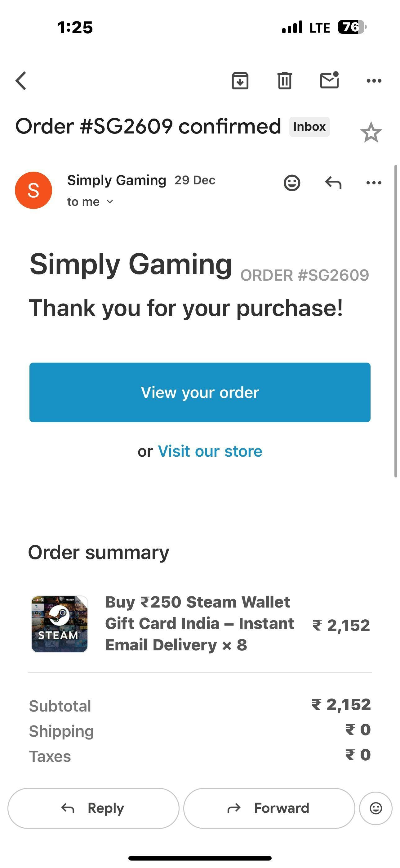
Task: Add emoji reaction next to sender date
Action: coord(292,183)
